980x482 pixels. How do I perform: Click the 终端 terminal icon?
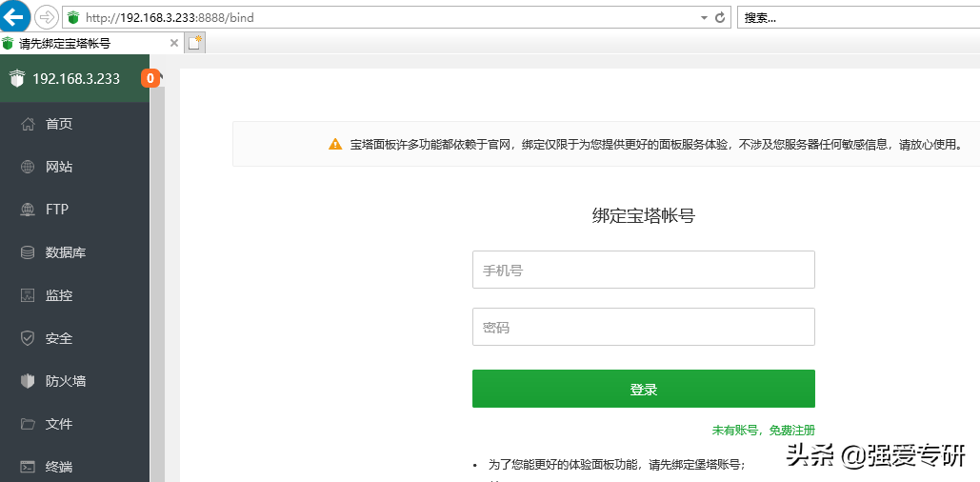[28, 467]
